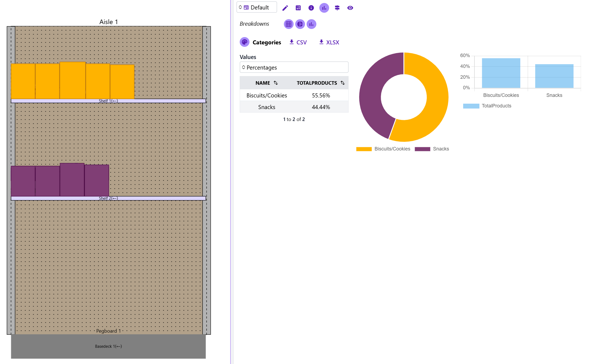Open the calculator icon in toolbar
This screenshot has height=364, width=591.
point(298,8)
